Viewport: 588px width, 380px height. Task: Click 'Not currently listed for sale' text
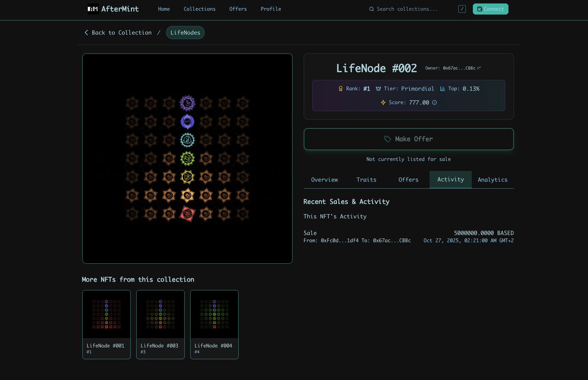[x=409, y=159]
